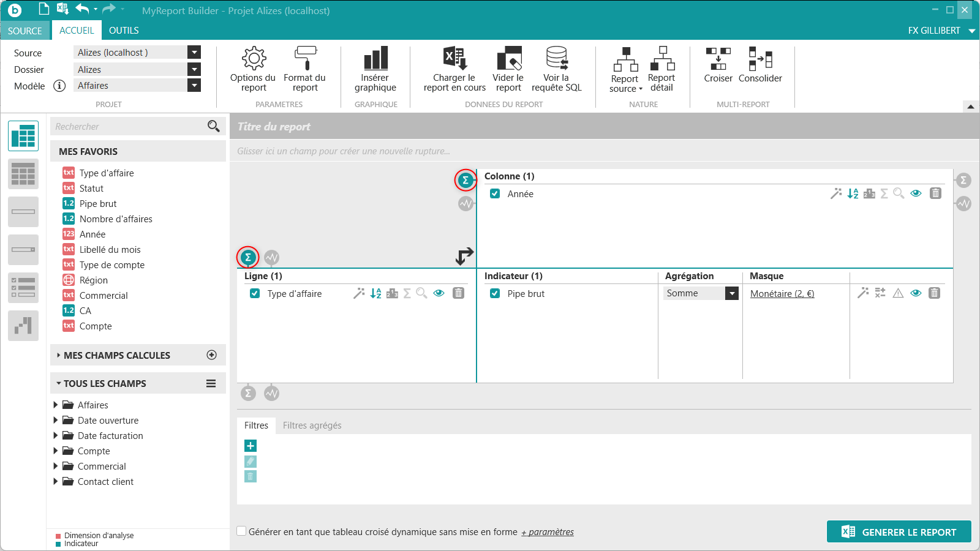Uncheck the Année column checkbox
Viewport: 980px width, 551px height.
pos(495,193)
